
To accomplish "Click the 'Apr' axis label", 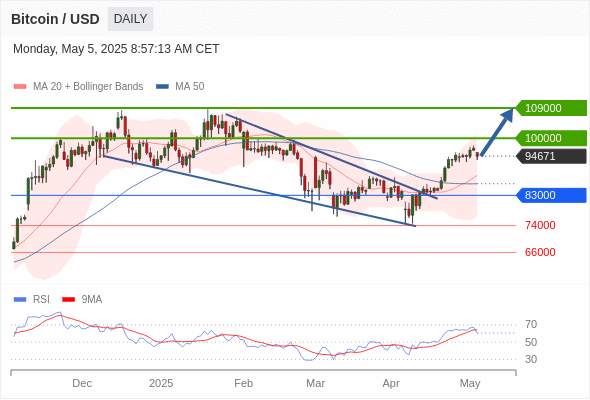I will [391, 383].
